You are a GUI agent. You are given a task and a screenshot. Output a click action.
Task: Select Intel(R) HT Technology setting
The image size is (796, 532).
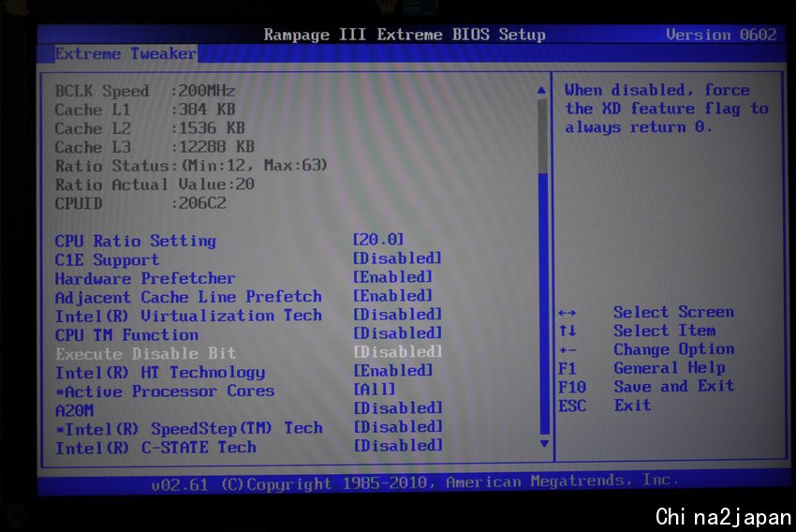pos(160,373)
